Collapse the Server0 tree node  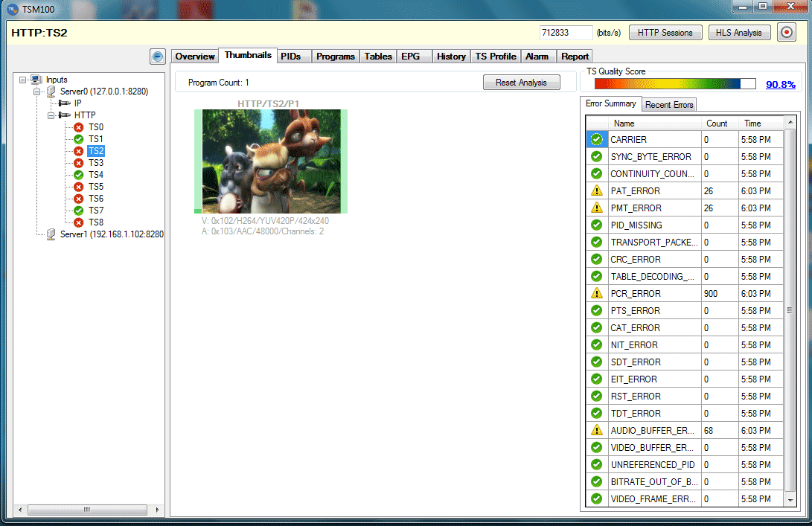point(36,92)
